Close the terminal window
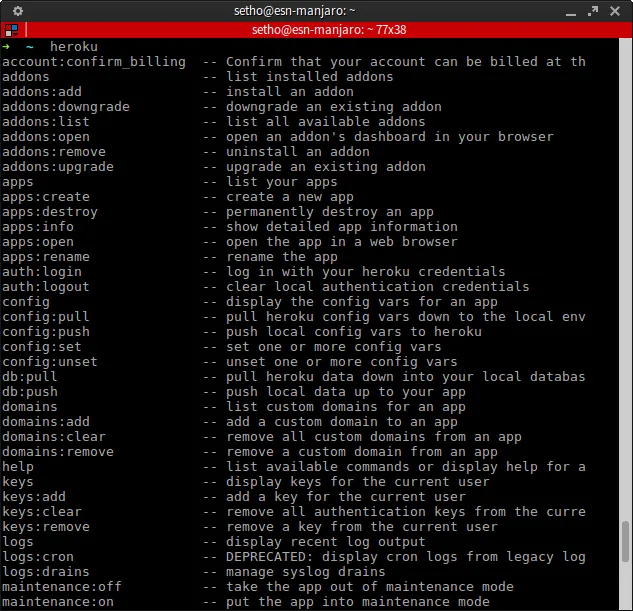The width and height of the screenshot is (633, 611). tap(614, 11)
